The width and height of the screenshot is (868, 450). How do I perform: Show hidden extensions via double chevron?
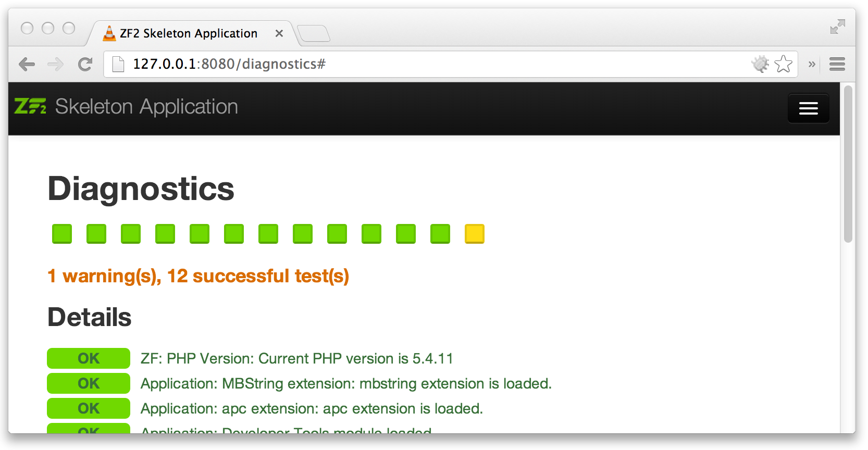(x=811, y=64)
